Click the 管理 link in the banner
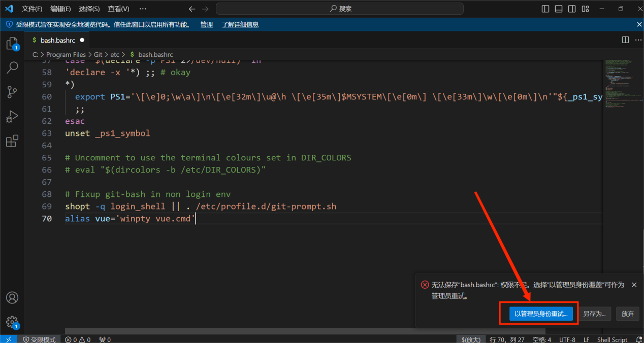Screen dimensions: 644x343 tap(206, 24)
